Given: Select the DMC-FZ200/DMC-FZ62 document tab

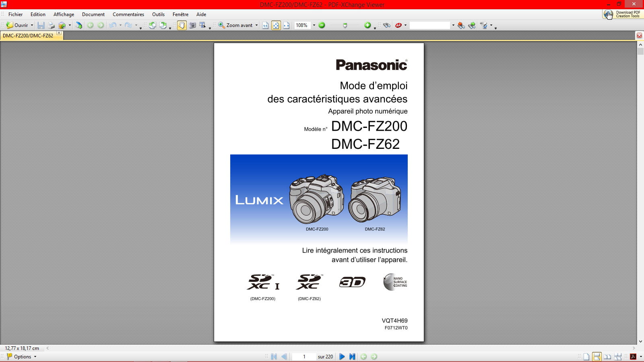Looking at the screenshot, I should (x=28, y=35).
